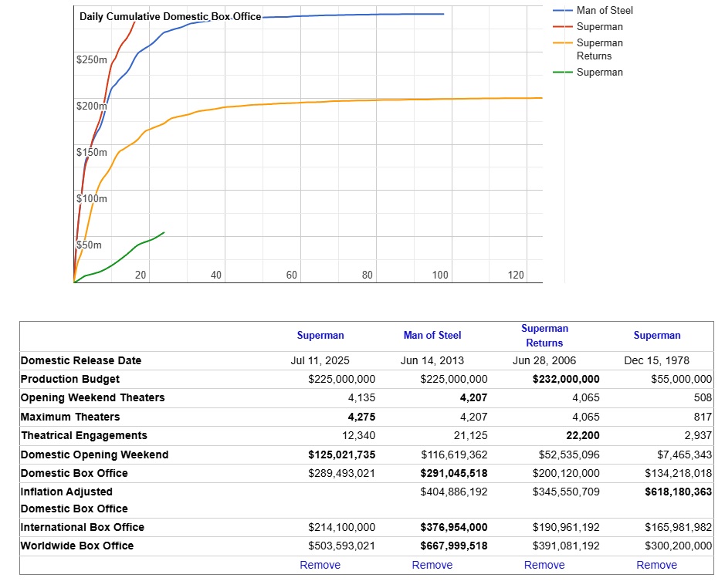725x588 pixels.
Task: Click the 80 day x-axis label
Action: pyautogui.click(x=367, y=275)
